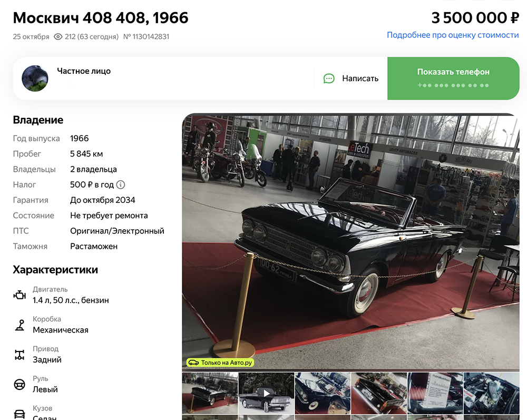Click the car body Кузов icon
The image size is (527, 420).
pyautogui.click(x=19, y=414)
